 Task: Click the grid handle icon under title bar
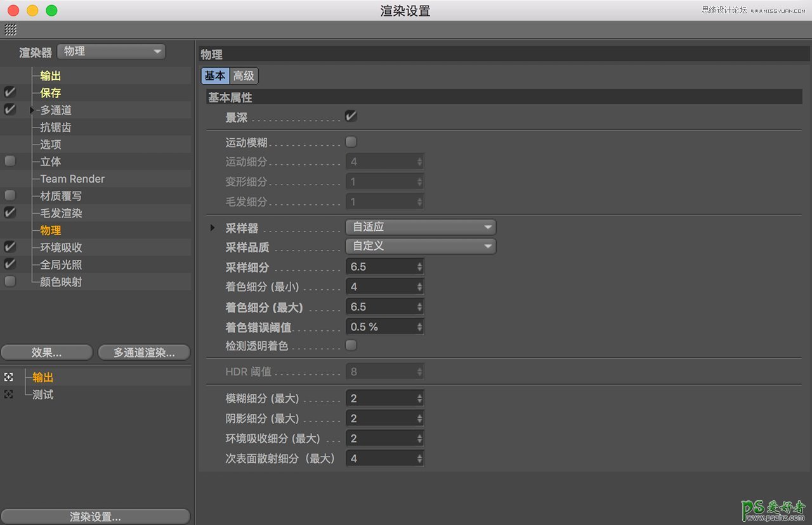pos(11,30)
